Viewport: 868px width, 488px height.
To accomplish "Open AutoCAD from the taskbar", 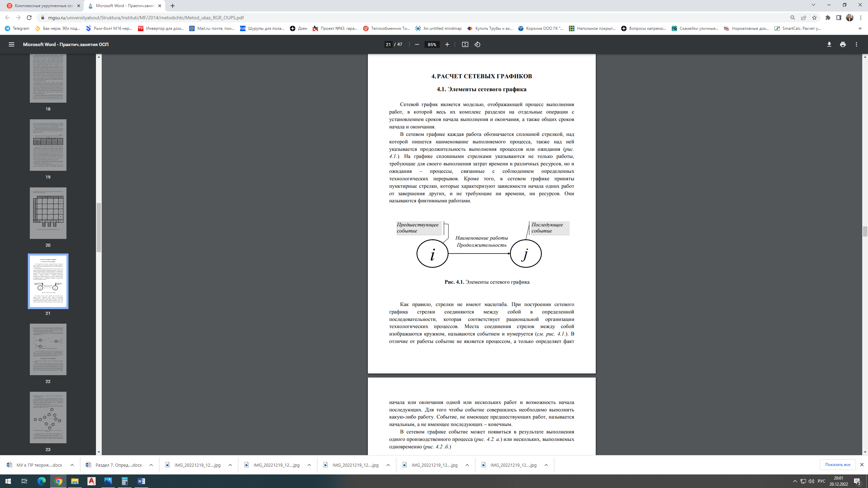I will 92,481.
